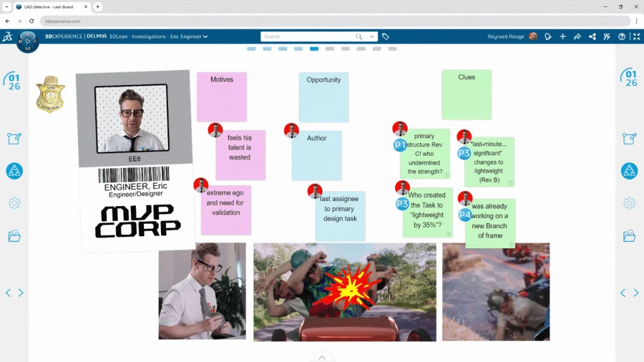
Task: Open the 3DEXPERIENCE compass
Action: (28, 41)
